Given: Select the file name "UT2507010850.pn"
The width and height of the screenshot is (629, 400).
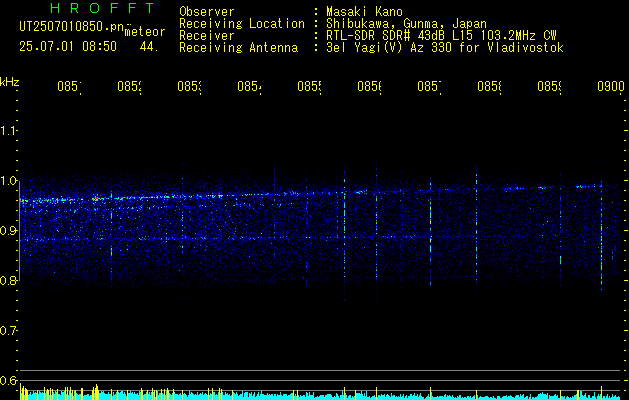Looking at the screenshot, I should coord(72,27).
